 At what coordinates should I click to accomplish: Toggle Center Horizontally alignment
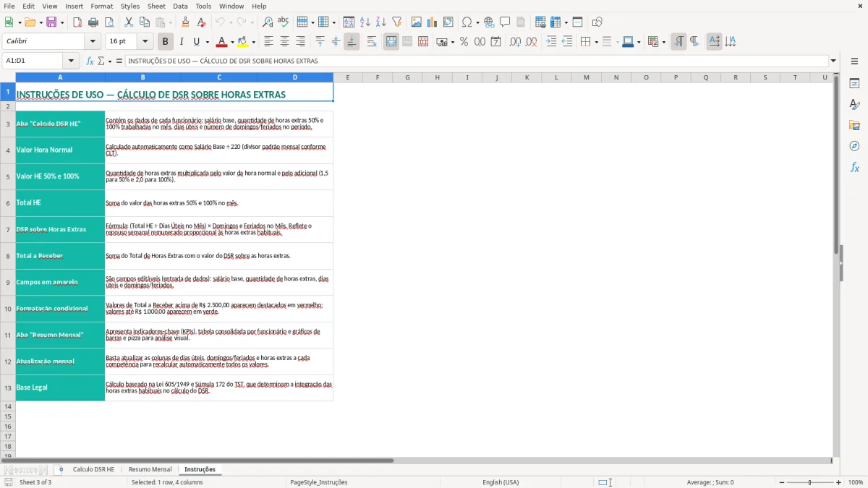(284, 42)
